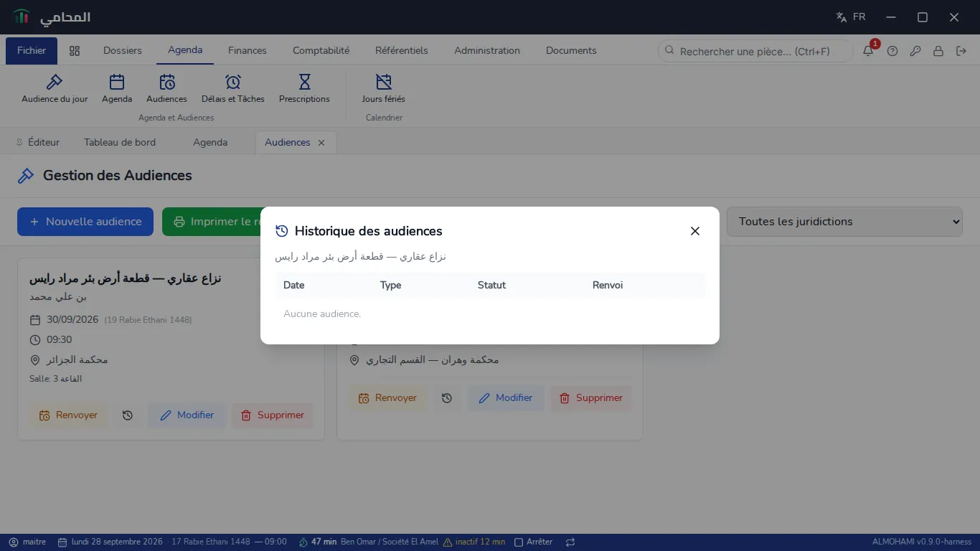Click the Nouvelle audience button

coord(85,222)
